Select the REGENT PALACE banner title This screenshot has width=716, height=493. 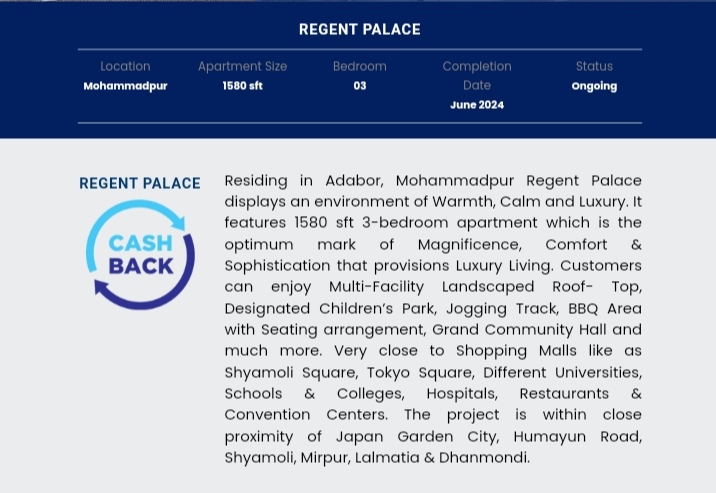tap(360, 30)
